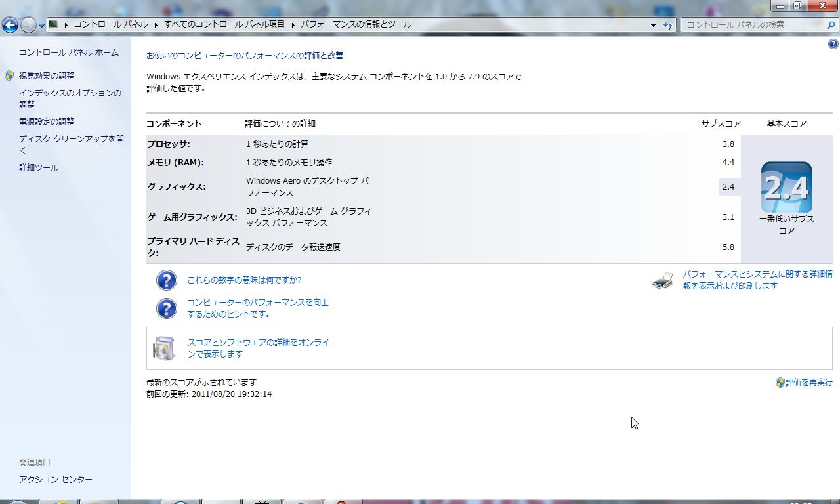This screenshot has height=504, width=840.
Task: Click shield icon beside 視覚効果の調整
Action: pyautogui.click(x=9, y=75)
